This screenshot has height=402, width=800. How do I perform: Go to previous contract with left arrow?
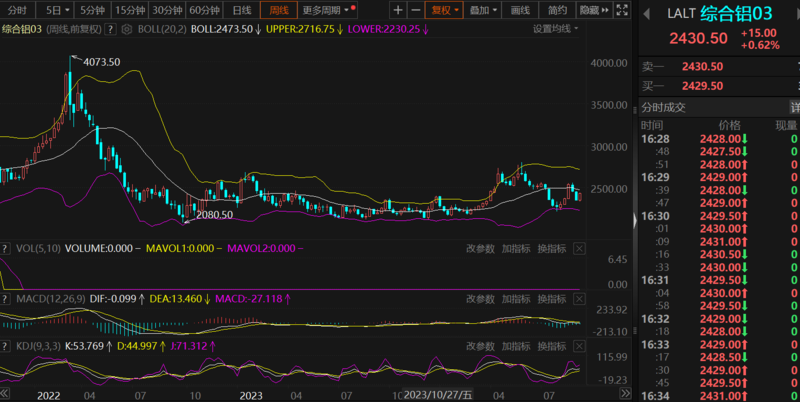[647, 14]
